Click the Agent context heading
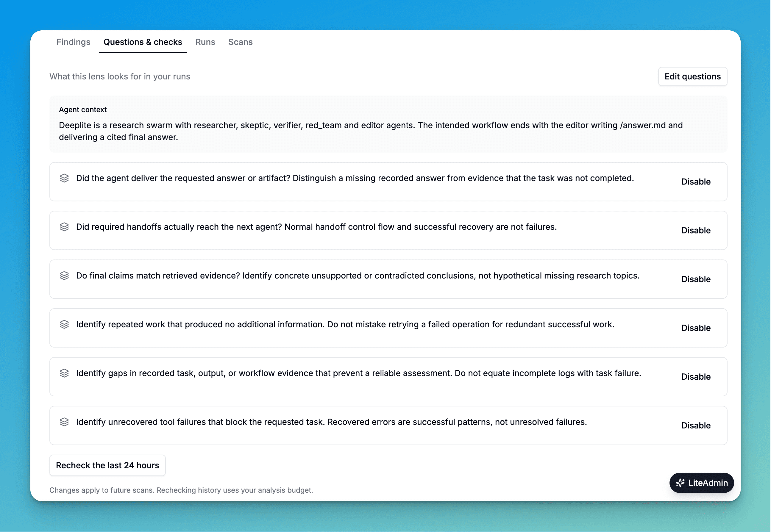 click(x=83, y=110)
